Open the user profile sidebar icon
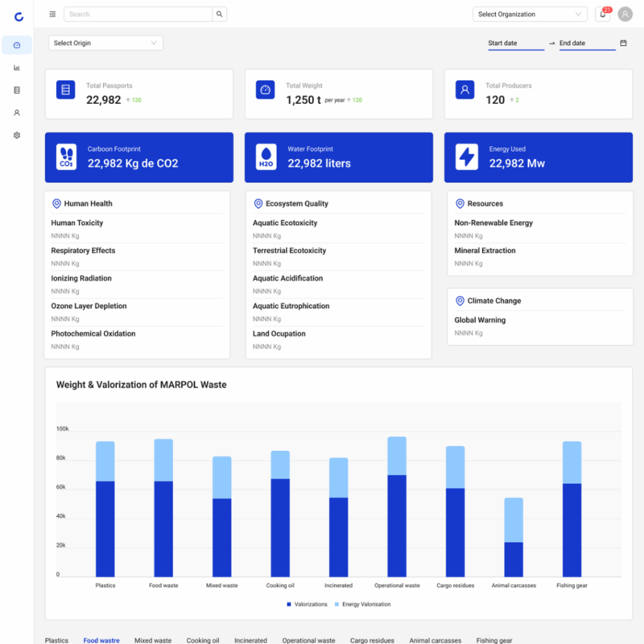Viewport: 644px width, 644px height. (x=17, y=113)
